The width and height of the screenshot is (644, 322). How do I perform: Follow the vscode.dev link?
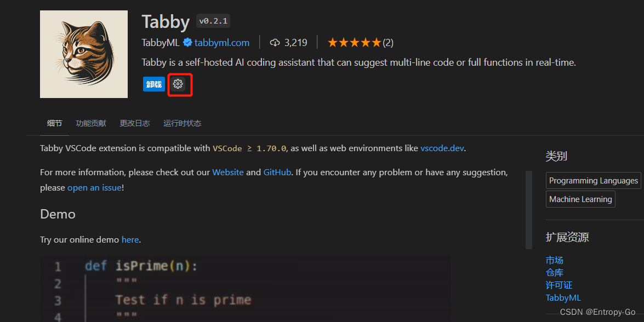click(442, 148)
